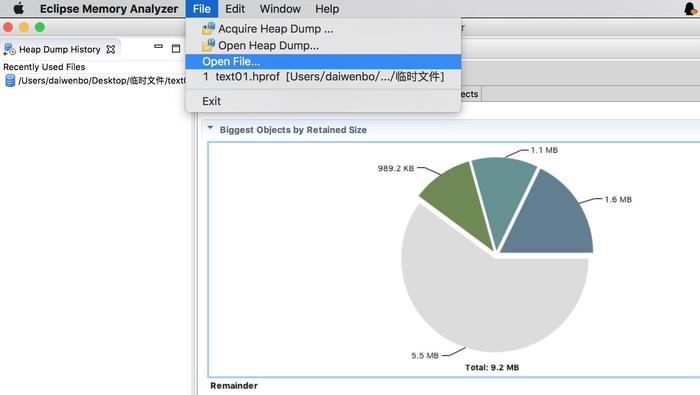The height and width of the screenshot is (395, 700).
Task: Open the Edit menu
Action: click(235, 9)
